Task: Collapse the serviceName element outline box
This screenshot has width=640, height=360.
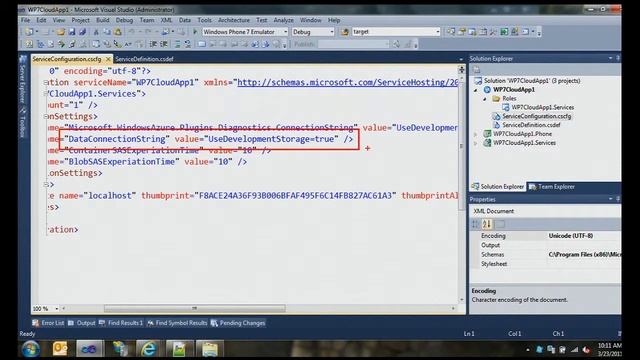Action: click(46, 82)
